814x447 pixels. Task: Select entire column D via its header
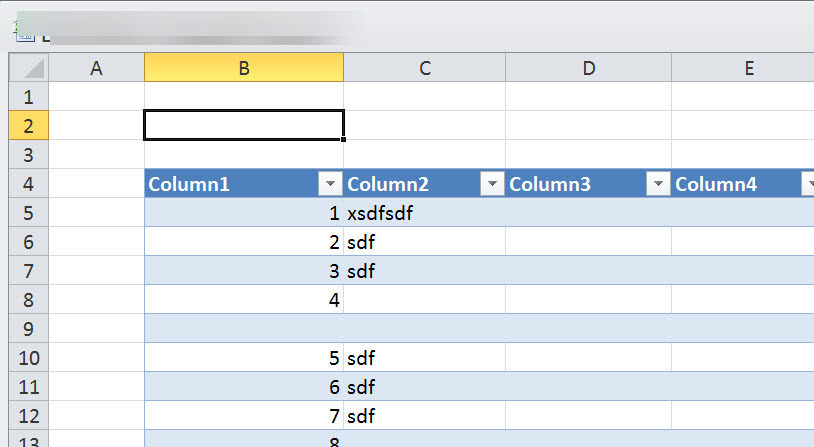pos(588,68)
